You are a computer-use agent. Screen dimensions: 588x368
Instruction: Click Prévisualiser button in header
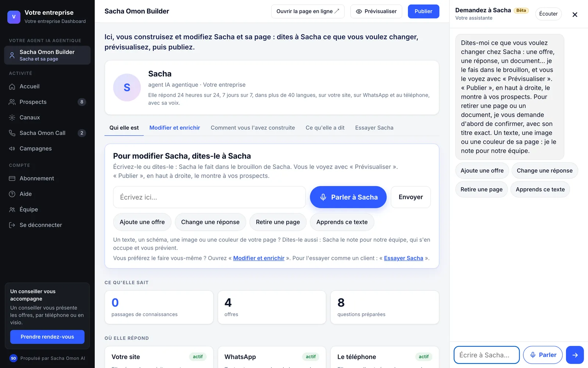[x=376, y=11]
